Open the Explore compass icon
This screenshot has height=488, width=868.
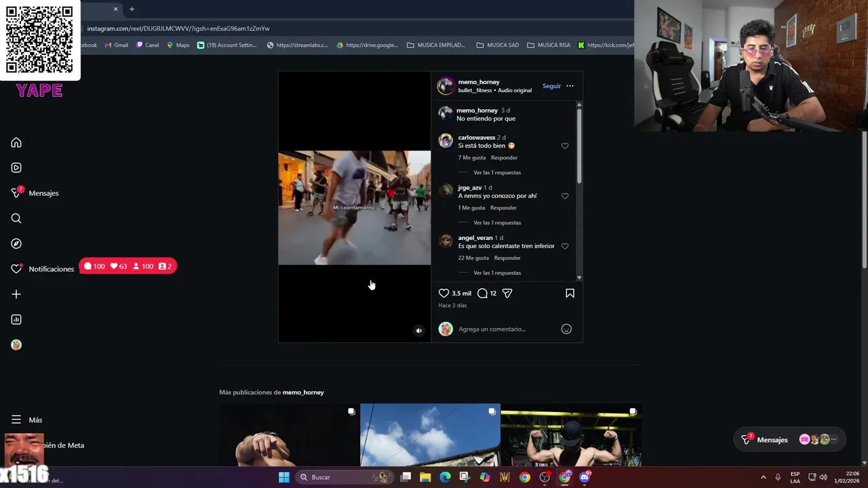point(16,243)
